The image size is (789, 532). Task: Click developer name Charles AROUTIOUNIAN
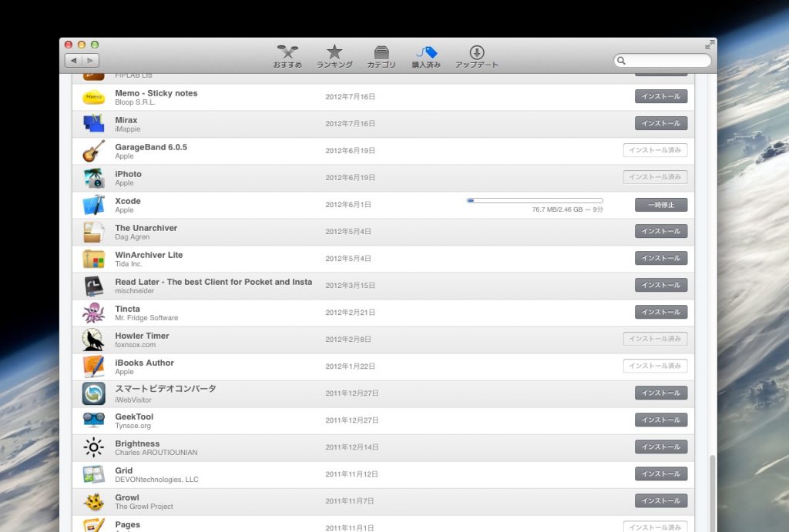click(156, 453)
